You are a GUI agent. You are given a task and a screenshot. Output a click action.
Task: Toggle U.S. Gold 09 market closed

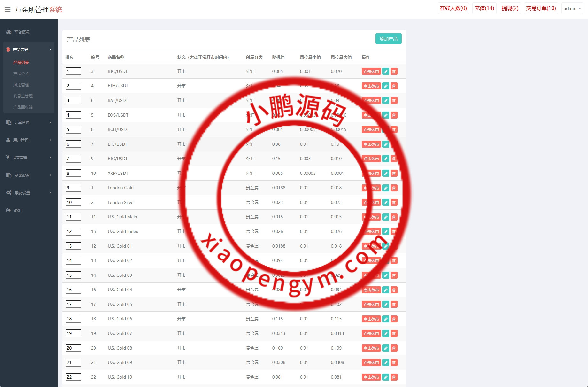[371, 363]
